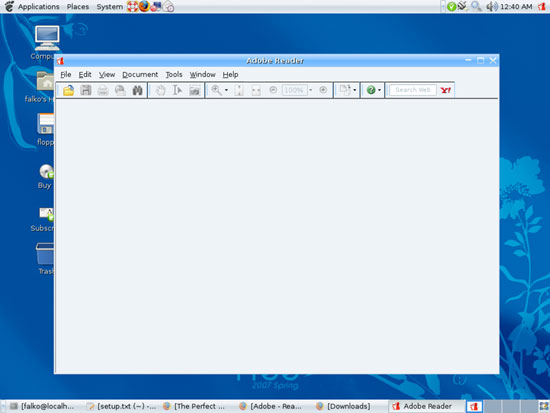The image size is (550, 413).
Task: Select the text Select tool
Action: (177, 90)
